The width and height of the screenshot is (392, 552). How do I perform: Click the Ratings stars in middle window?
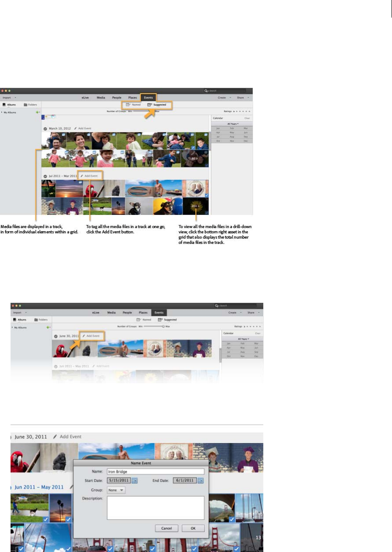point(254,327)
